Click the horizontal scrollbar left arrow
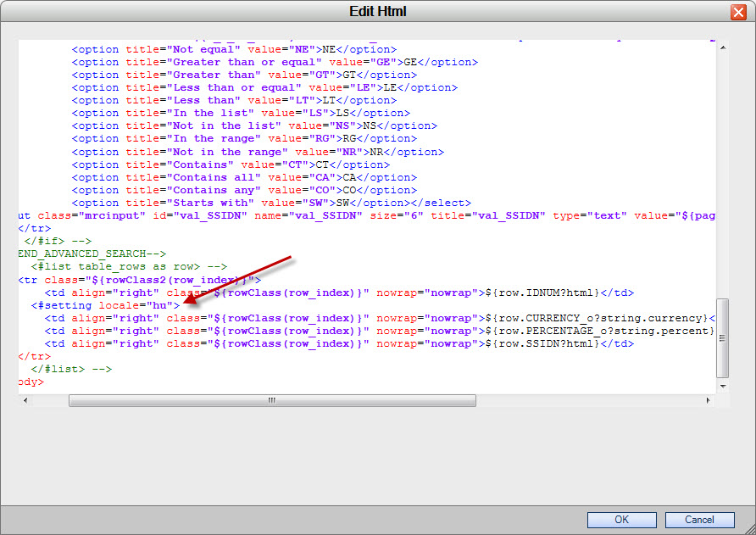756x535 pixels. pos(25,399)
